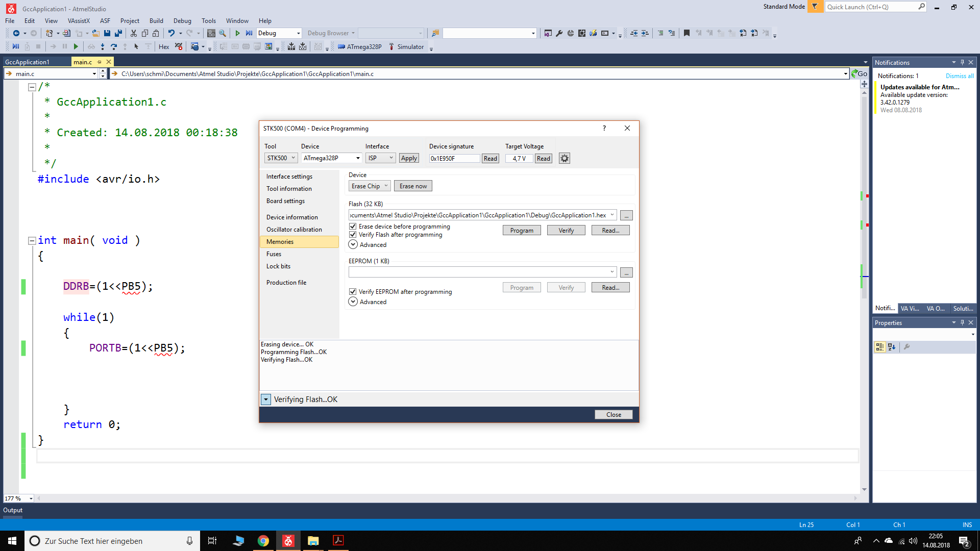Click the Device Programming lightning chip icon
Viewport: 980px width, 551px height.
593,33
